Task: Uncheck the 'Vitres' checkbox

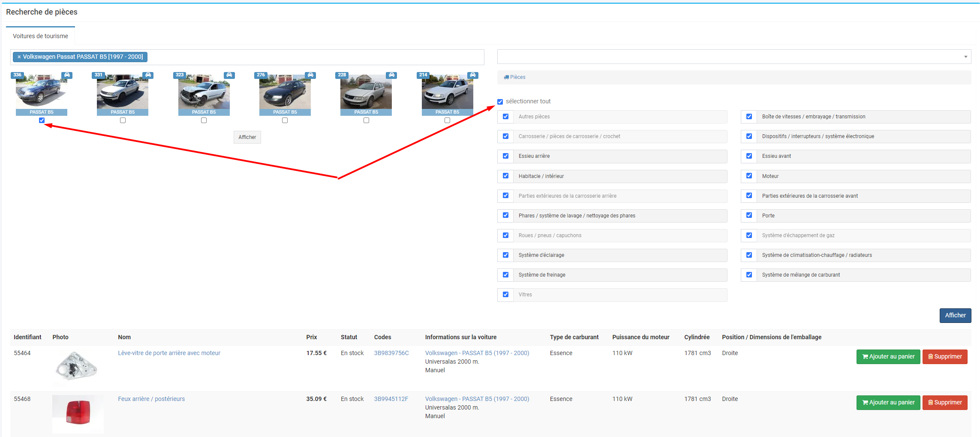Action: 505,295
